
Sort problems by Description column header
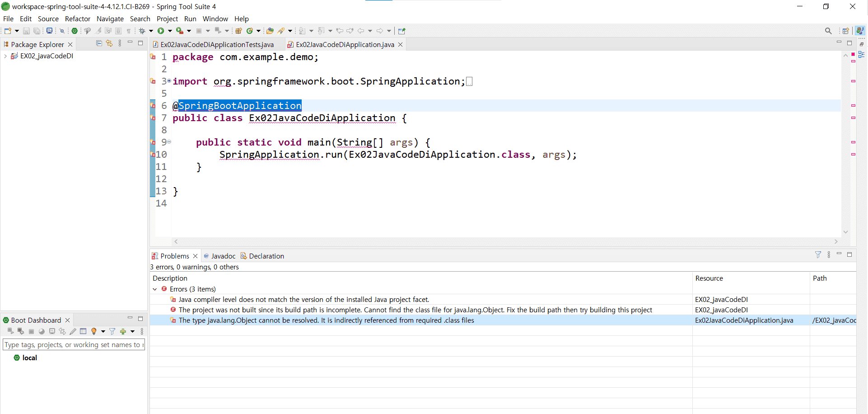[421, 278]
